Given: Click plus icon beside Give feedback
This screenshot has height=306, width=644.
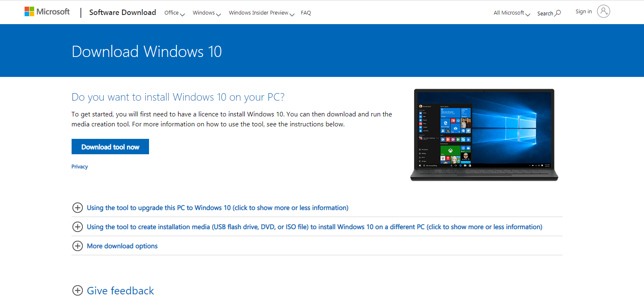Looking at the screenshot, I should tap(77, 291).
